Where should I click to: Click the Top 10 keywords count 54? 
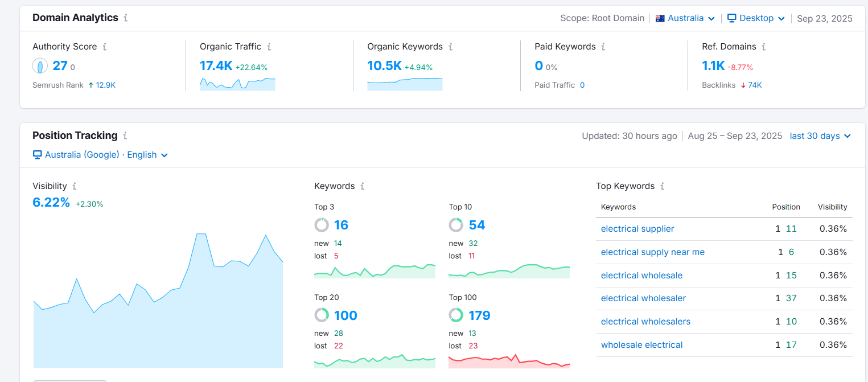[476, 225]
